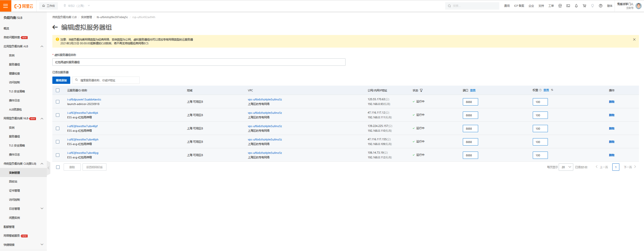The width and height of the screenshot is (644, 251).
Task: Click the 费用 header menu
Action: [507, 6]
